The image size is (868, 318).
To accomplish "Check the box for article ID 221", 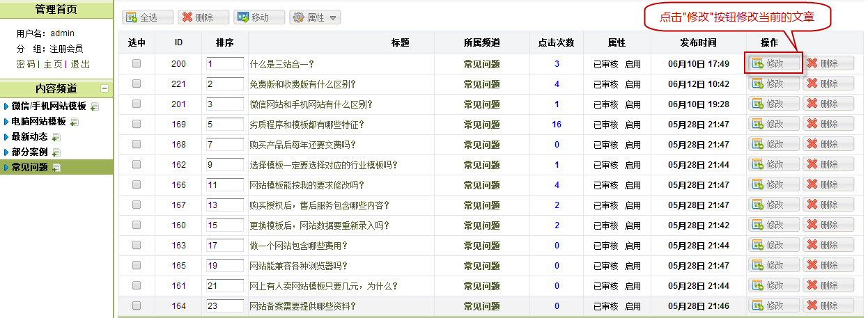I will (x=137, y=84).
